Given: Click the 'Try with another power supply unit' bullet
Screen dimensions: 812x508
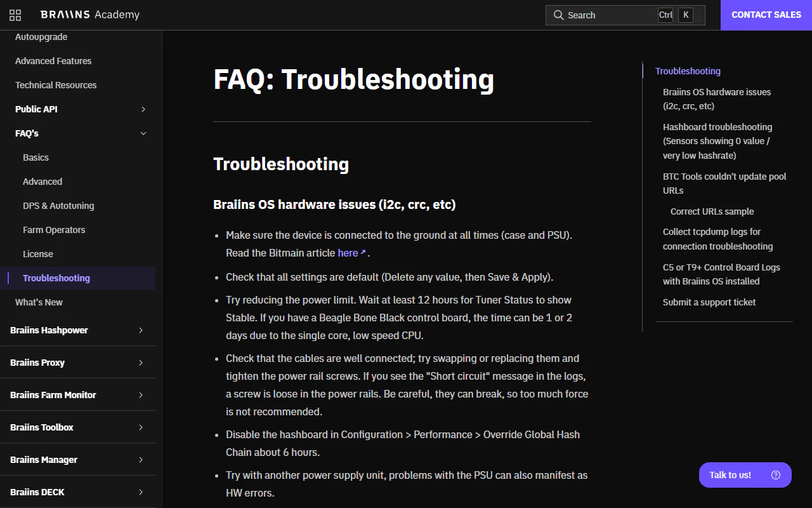Looking at the screenshot, I should tap(407, 484).
